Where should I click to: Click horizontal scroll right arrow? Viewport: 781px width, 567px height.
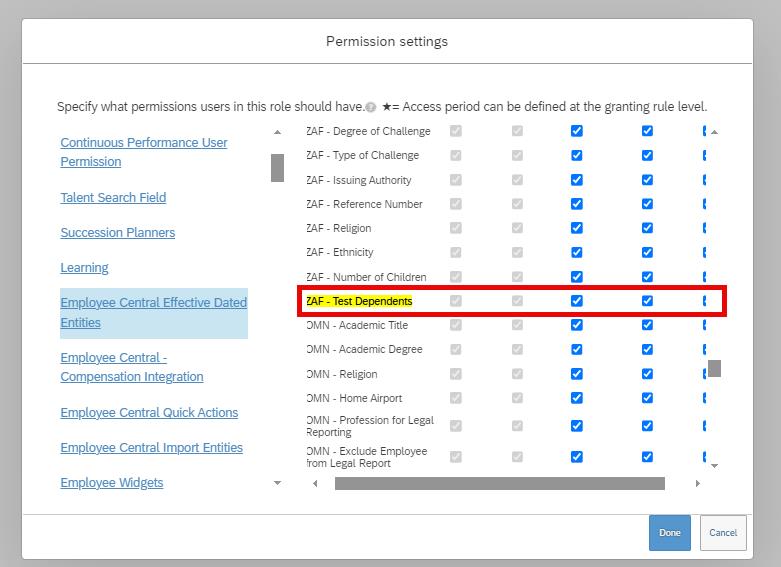click(697, 483)
